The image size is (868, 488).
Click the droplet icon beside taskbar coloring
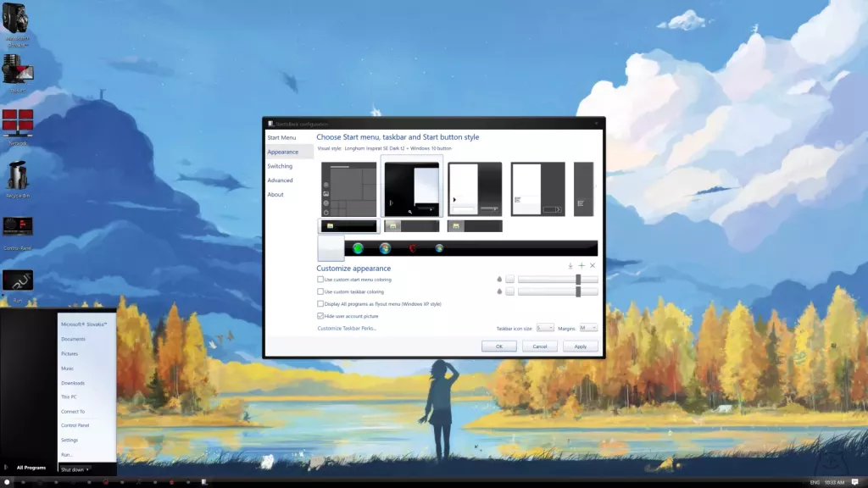(x=499, y=291)
